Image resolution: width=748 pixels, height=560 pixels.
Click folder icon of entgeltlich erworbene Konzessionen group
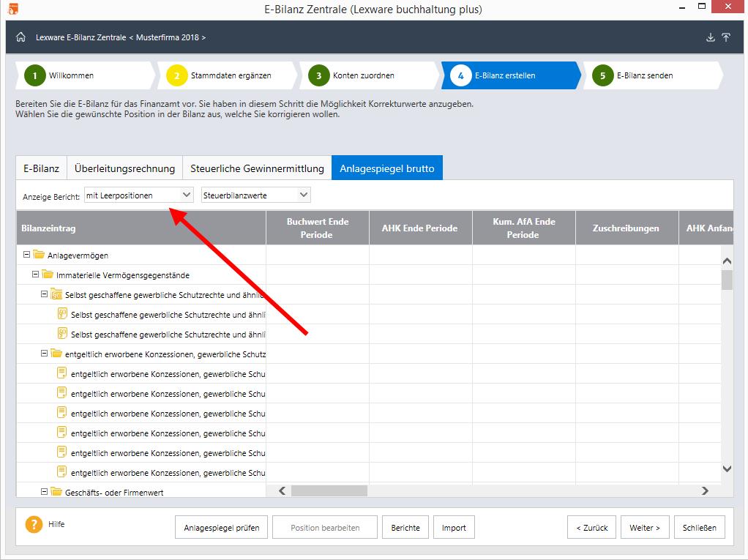click(56, 354)
